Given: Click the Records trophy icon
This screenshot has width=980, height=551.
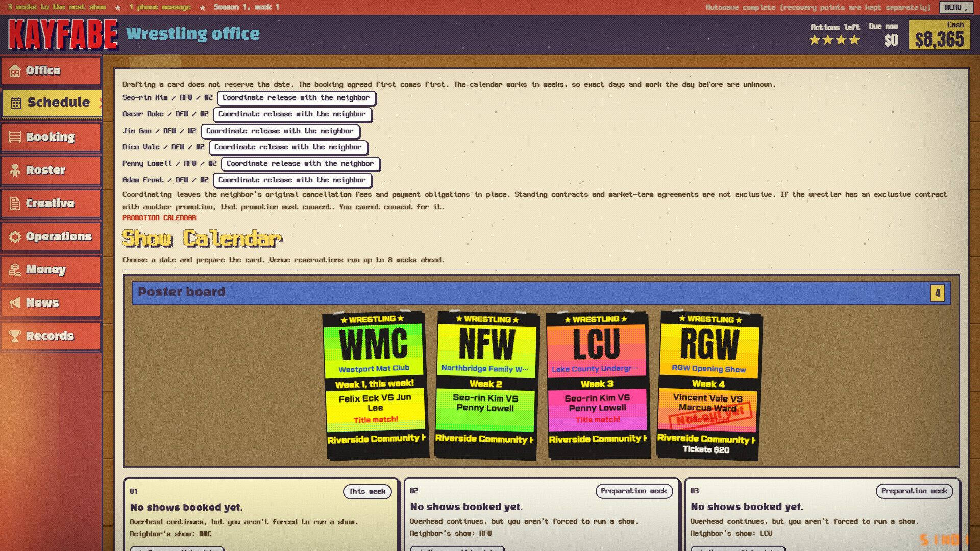Looking at the screenshot, I should pyautogui.click(x=15, y=336).
